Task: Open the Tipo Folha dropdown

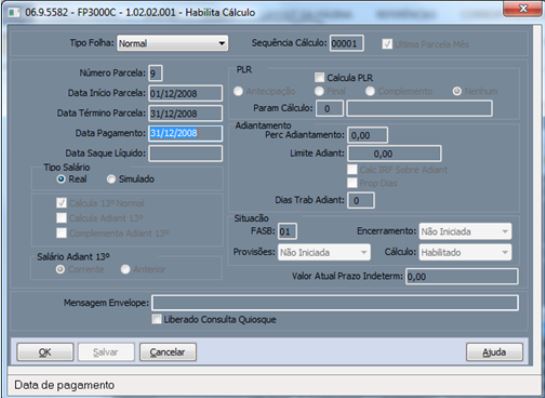Action: tap(172, 43)
